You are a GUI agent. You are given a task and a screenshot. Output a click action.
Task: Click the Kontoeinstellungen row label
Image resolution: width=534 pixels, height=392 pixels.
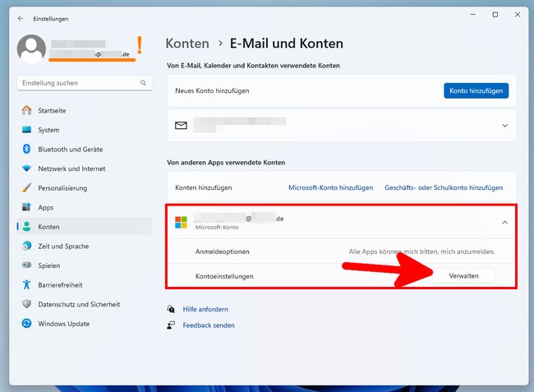click(x=224, y=276)
